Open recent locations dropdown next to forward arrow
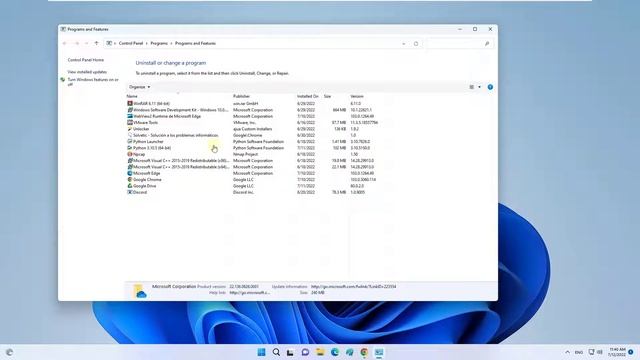Image resolution: width=640 pixels, height=360 pixels. coord(86,43)
